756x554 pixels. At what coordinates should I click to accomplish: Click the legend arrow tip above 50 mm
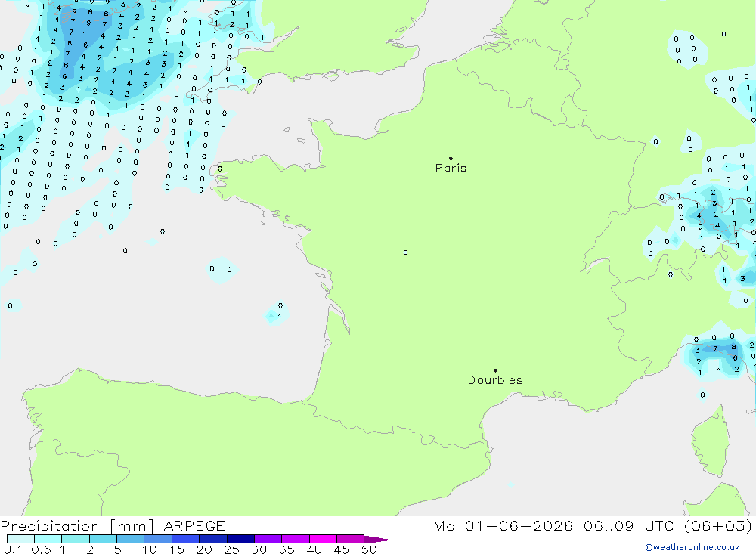[x=378, y=539]
